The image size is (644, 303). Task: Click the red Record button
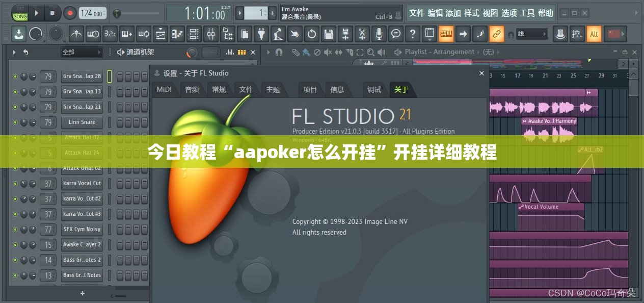[x=69, y=13]
